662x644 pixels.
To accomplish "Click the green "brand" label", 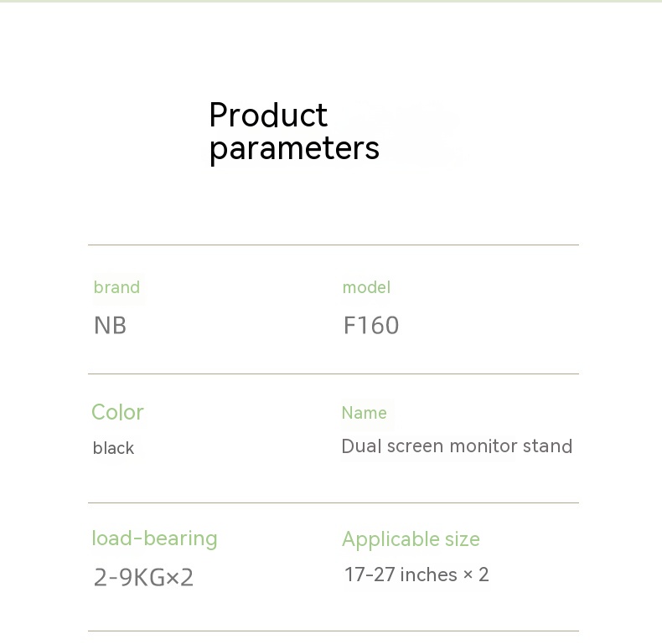I will 116,287.
